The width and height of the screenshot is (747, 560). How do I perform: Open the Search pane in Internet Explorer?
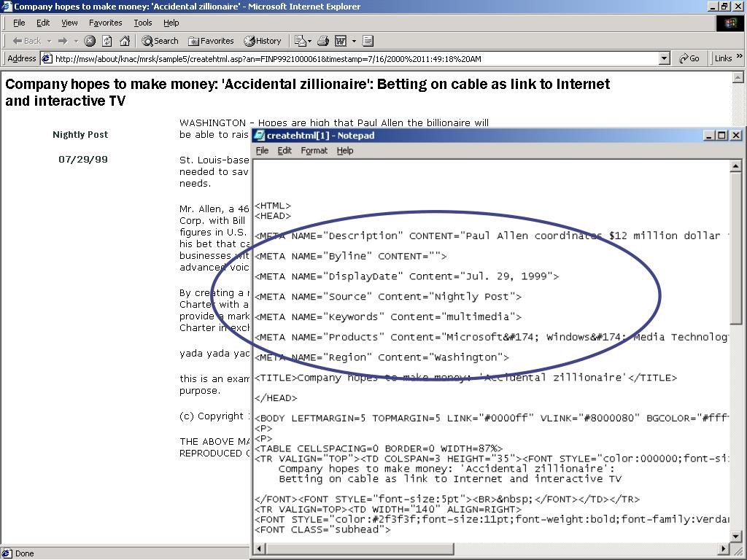pyautogui.click(x=160, y=41)
